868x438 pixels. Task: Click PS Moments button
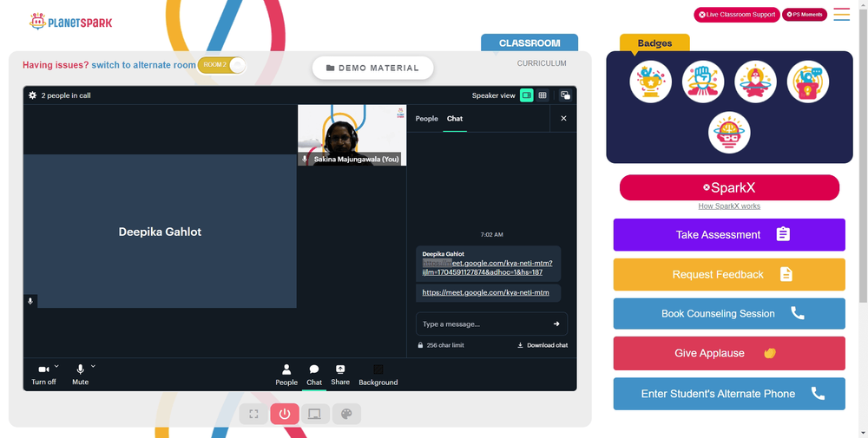pyautogui.click(x=805, y=15)
